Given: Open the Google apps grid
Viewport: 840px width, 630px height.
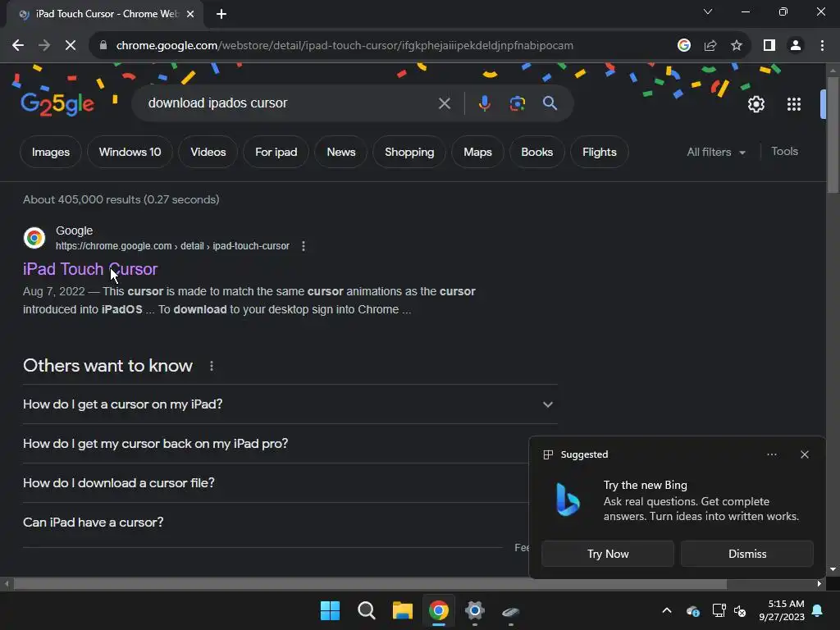Looking at the screenshot, I should click(x=794, y=104).
